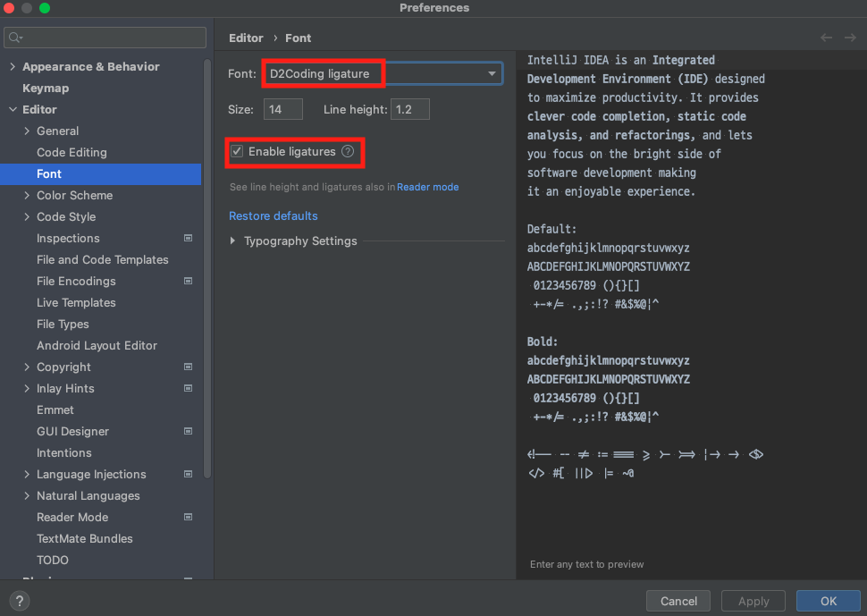The image size is (867, 616).
Task: Select the Font settings page
Action: pyautogui.click(x=101, y=174)
